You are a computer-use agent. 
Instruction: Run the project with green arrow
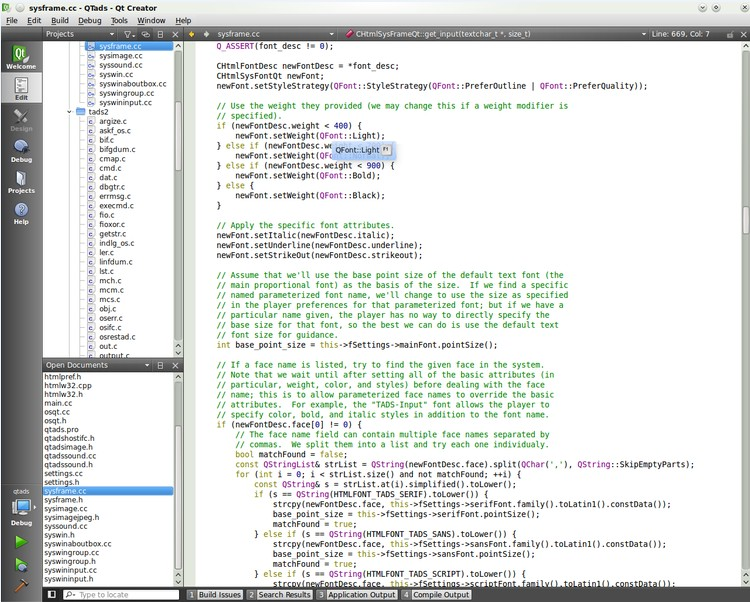click(21, 542)
